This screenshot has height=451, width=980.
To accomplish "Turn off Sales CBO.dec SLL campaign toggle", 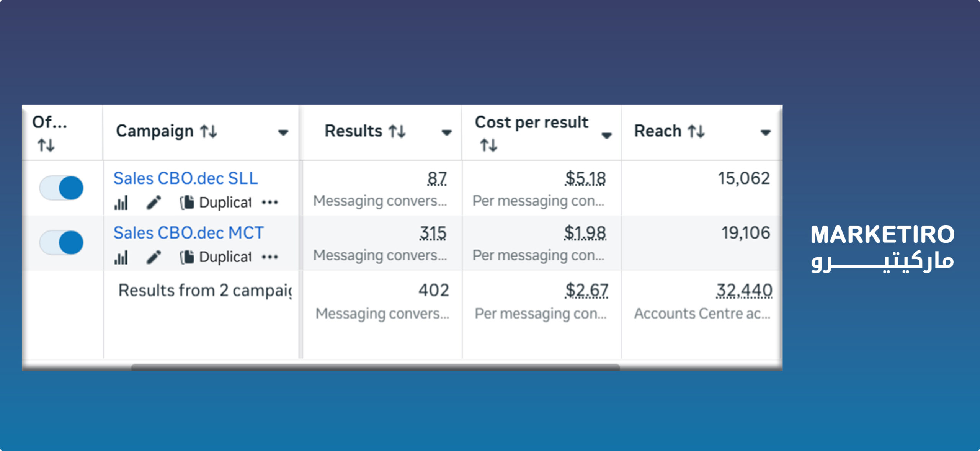I will [62, 188].
